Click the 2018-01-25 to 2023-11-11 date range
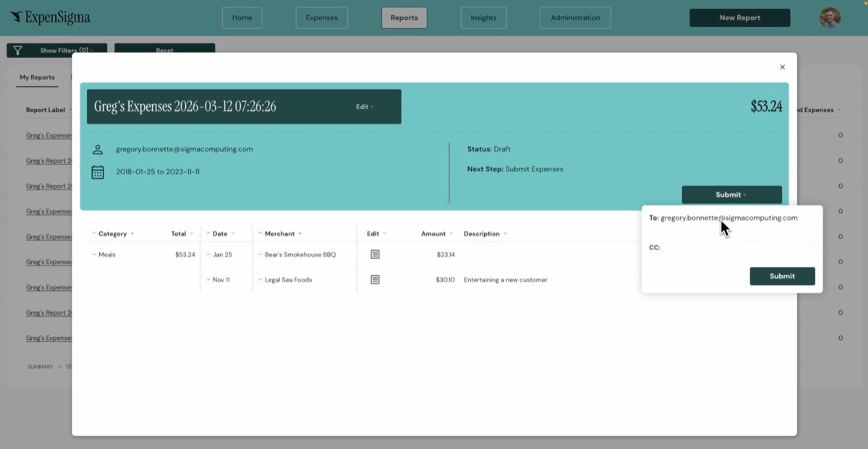This screenshot has height=449, width=868. (x=158, y=172)
